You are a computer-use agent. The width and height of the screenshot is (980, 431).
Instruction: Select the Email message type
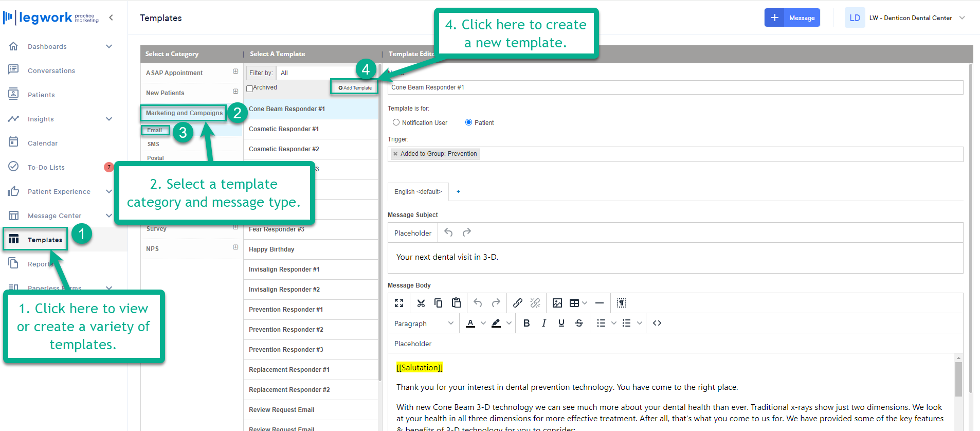(x=154, y=130)
